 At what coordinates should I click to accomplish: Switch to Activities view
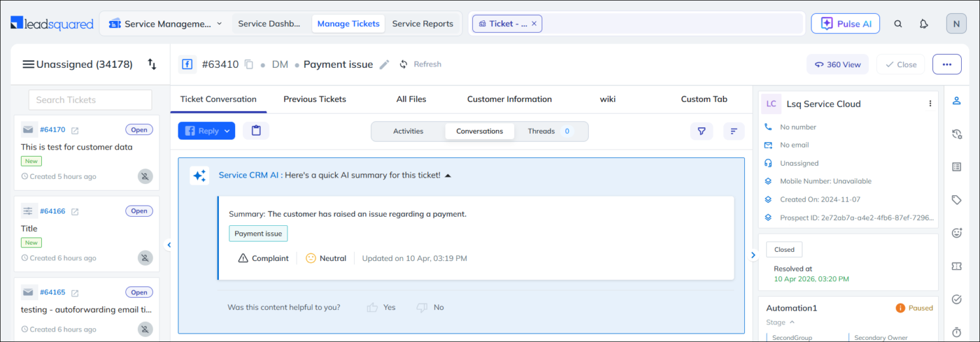(408, 131)
